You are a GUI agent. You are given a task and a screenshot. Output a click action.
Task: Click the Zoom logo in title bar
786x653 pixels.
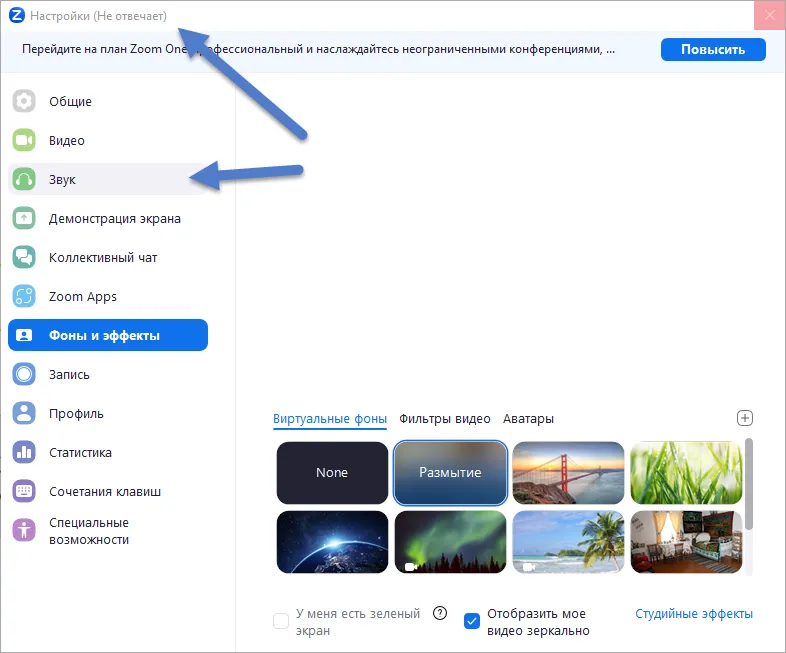coord(17,16)
